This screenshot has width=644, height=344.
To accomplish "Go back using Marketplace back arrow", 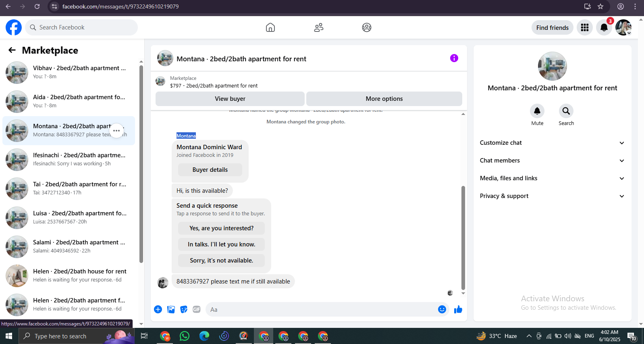I will click(12, 50).
